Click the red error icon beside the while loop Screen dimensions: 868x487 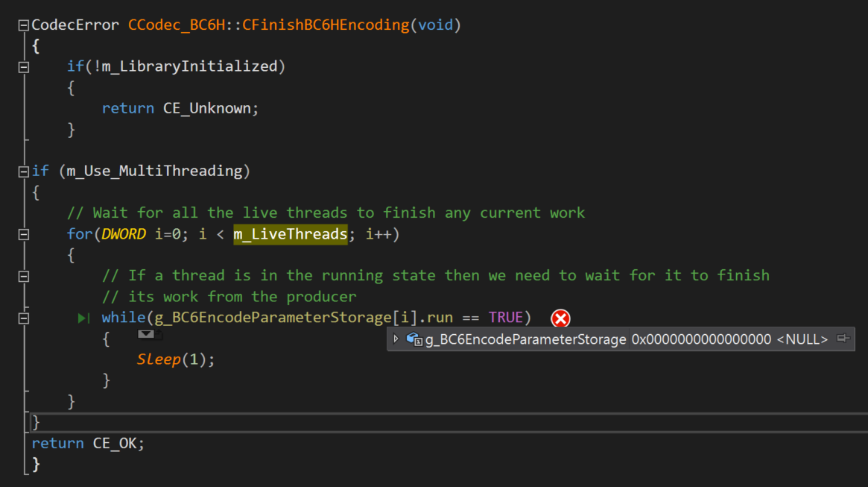[559, 318]
